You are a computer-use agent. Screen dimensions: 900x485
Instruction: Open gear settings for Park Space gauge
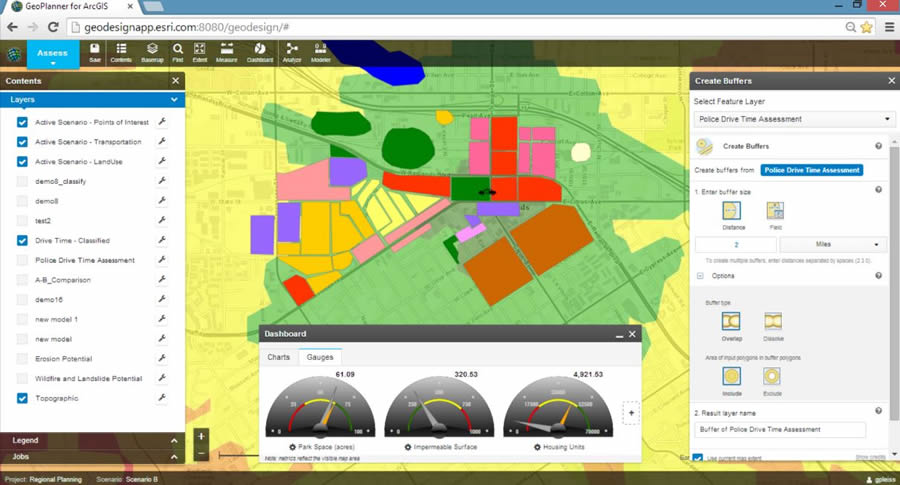[x=292, y=447]
